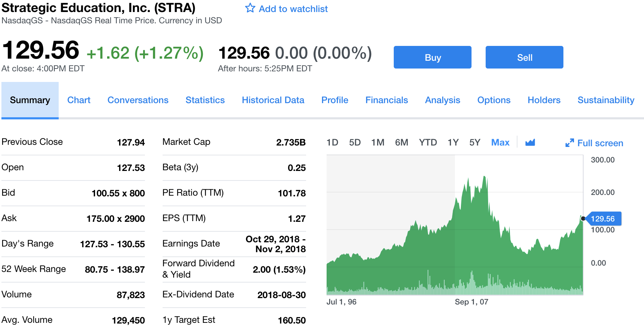Go to the Statistics tab
Image resolution: width=644 pixels, height=332 pixels.
click(x=205, y=100)
